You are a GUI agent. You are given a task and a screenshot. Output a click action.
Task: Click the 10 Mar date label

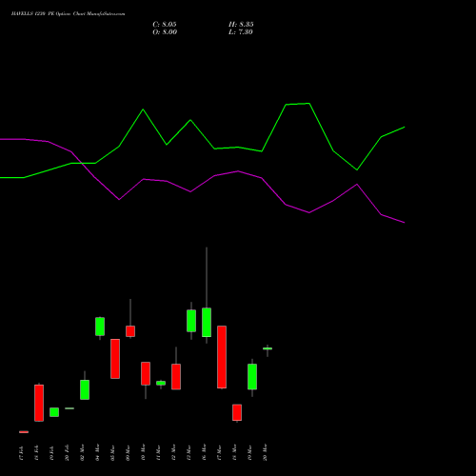click(143, 452)
